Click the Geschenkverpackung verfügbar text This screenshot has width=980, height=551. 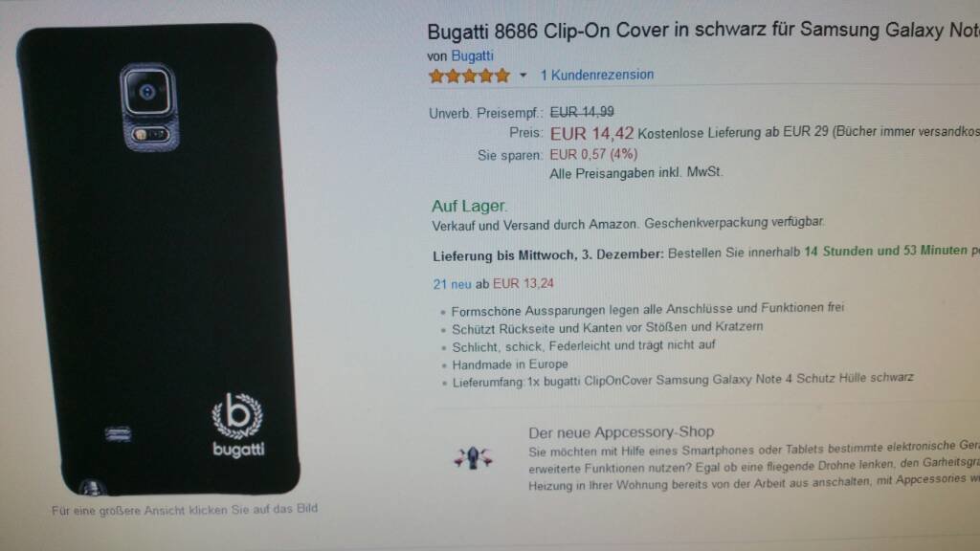(734, 222)
